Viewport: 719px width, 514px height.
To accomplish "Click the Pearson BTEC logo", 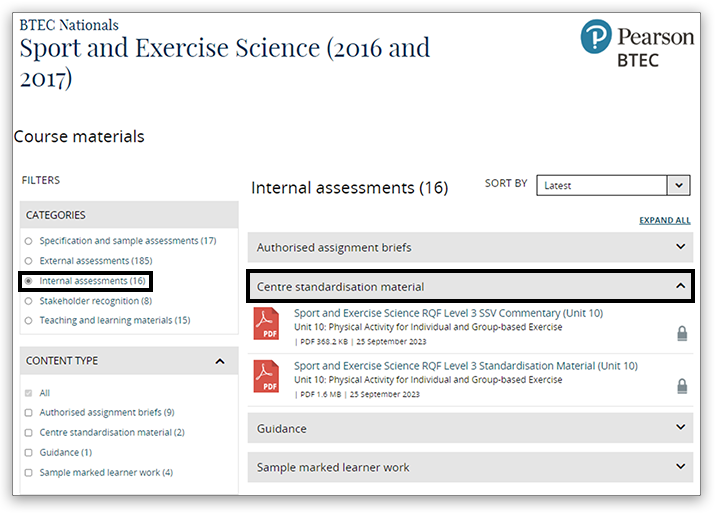I will [636, 46].
